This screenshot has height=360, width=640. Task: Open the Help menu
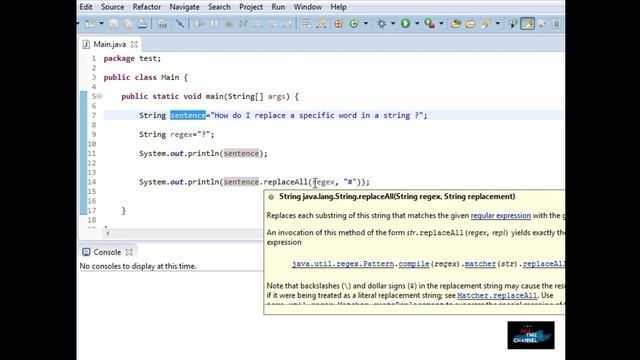(x=338, y=7)
